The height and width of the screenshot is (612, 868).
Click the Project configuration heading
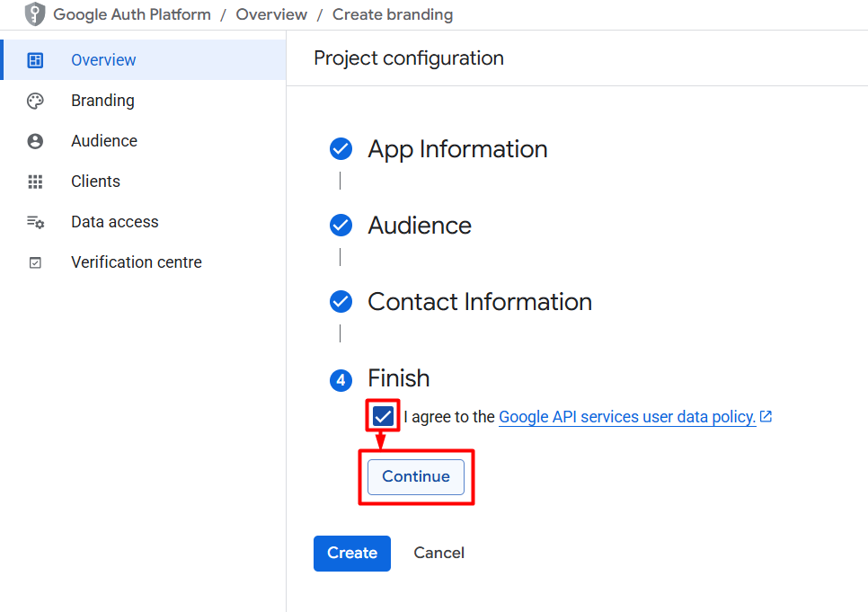pos(409,58)
